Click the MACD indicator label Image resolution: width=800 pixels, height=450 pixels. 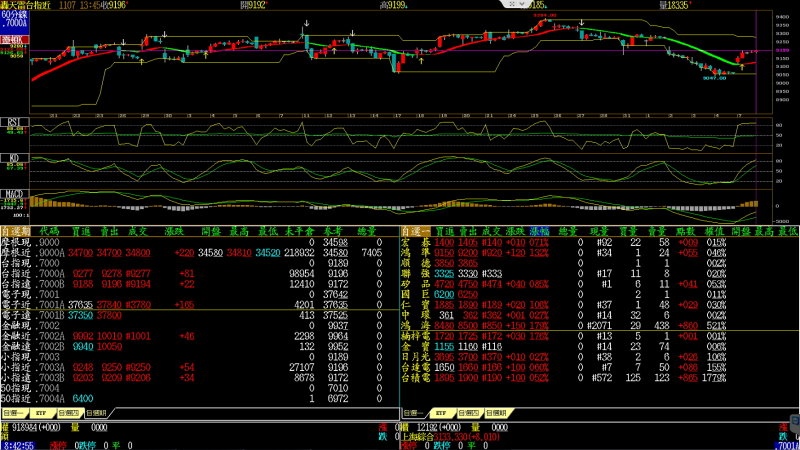click(14, 192)
